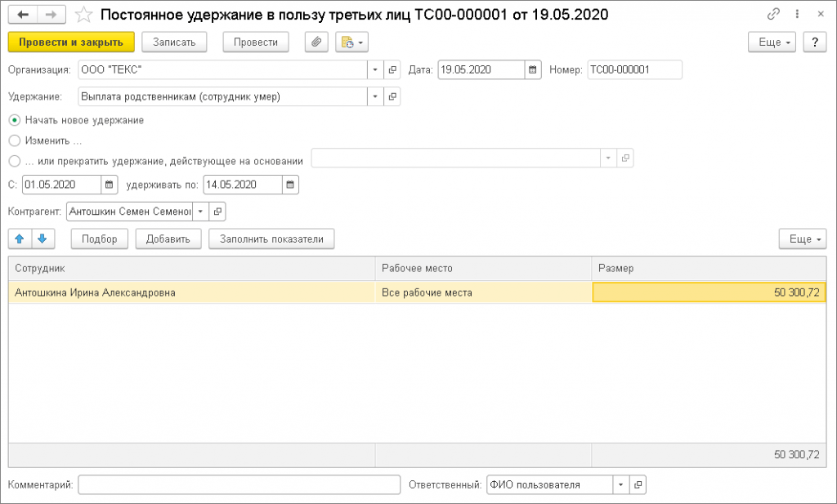
Task: Expand the Удержание dropdown list
Action: pyautogui.click(x=375, y=97)
